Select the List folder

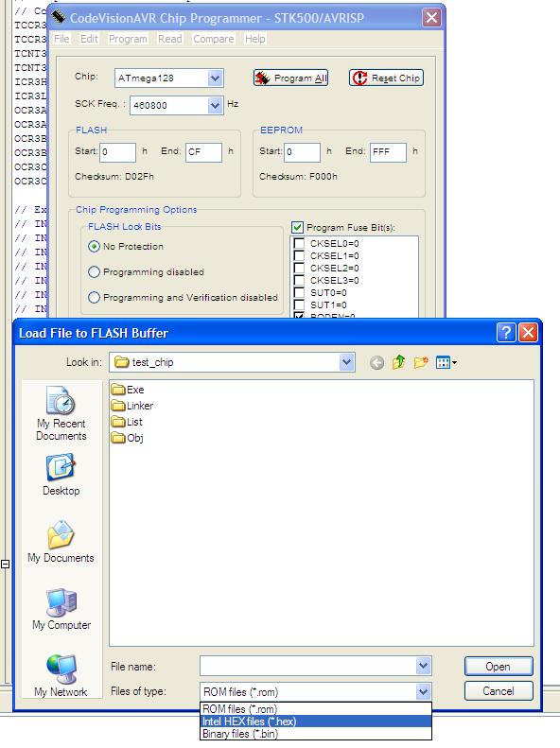[x=127, y=422]
